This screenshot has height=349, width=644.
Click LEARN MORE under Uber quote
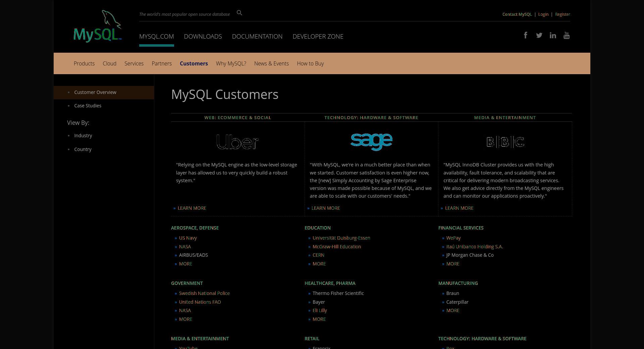(x=192, y=208)
